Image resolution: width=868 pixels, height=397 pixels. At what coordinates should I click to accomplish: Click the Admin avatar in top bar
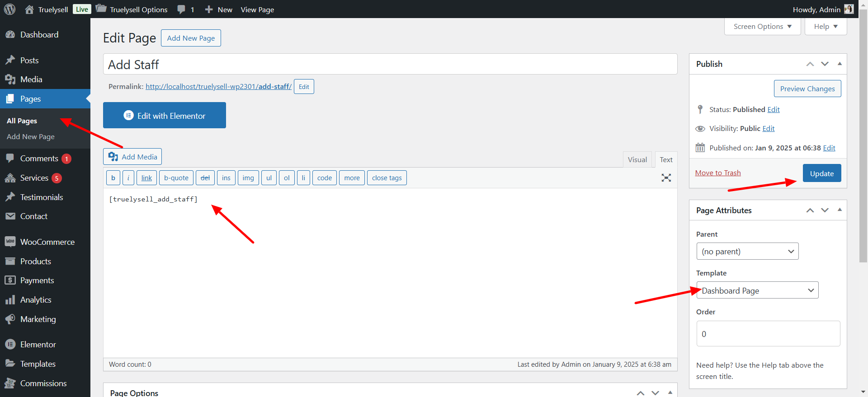[849, 9]
